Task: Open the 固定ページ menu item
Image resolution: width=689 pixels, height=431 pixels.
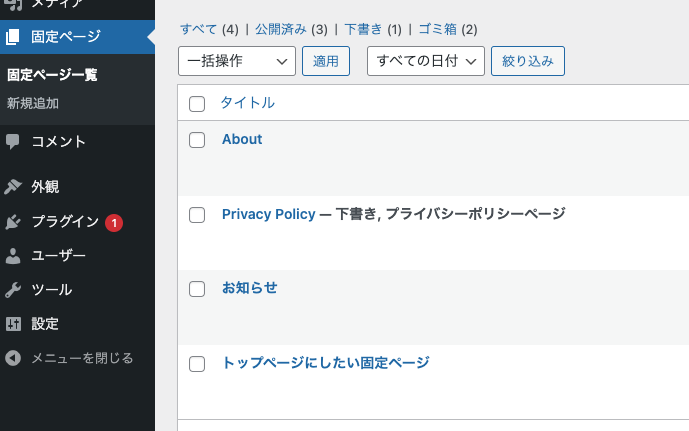Action: coord(77,37)
